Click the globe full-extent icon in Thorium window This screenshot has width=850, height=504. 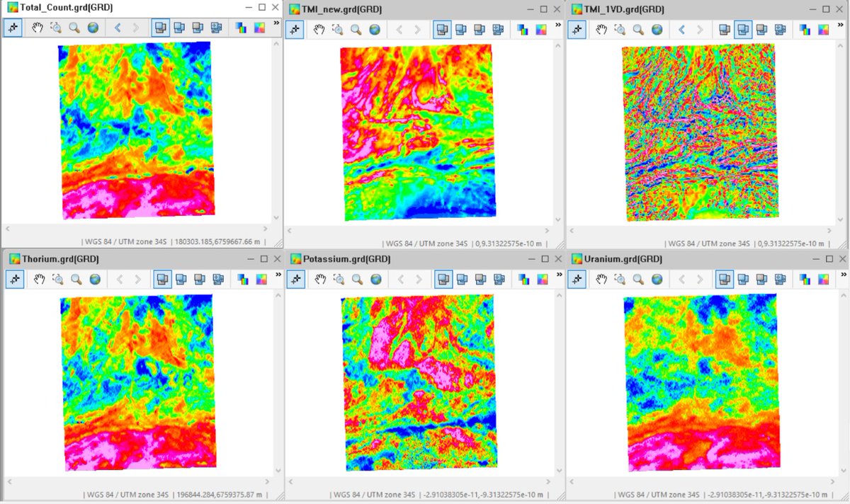coord(94,279)
